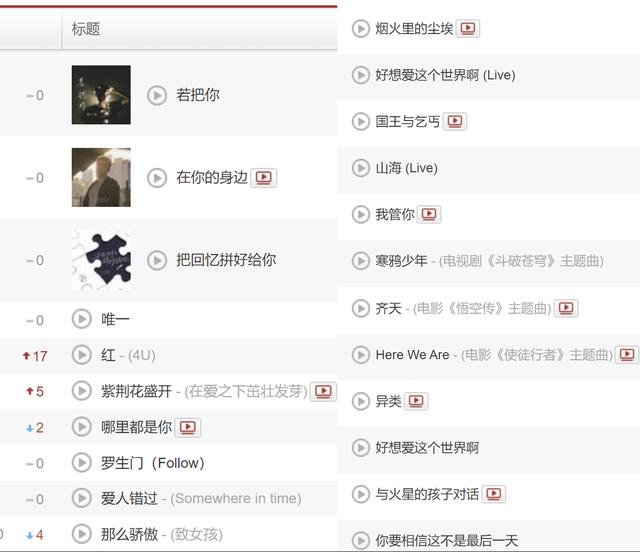
Task: Play the song 把回忆拼好给你
Action: coord(157,260)
